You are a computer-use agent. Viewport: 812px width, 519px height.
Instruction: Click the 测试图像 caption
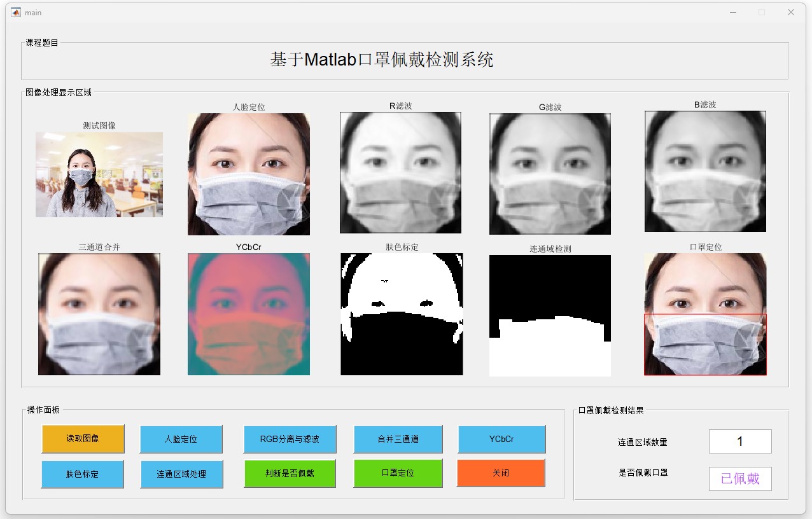tap(99, 126)
